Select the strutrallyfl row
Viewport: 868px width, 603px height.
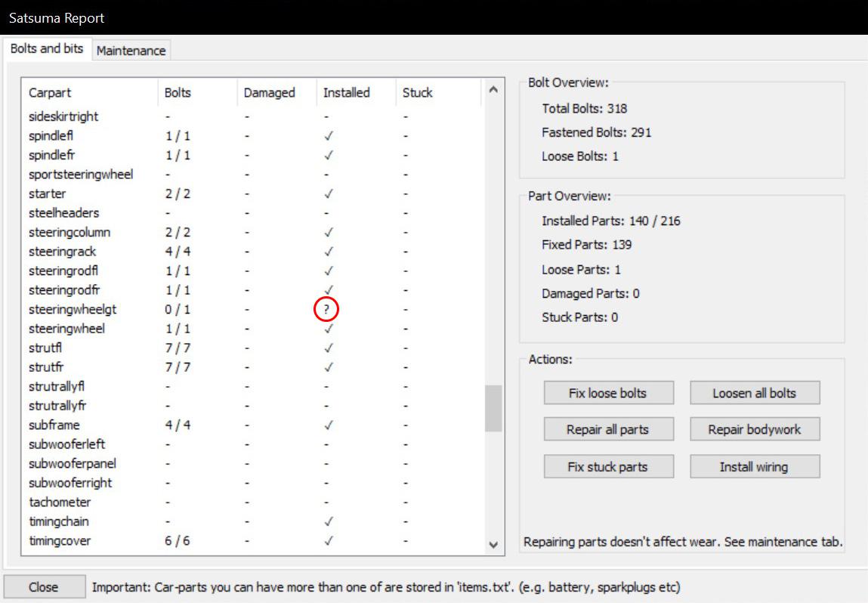click(252, 386)
